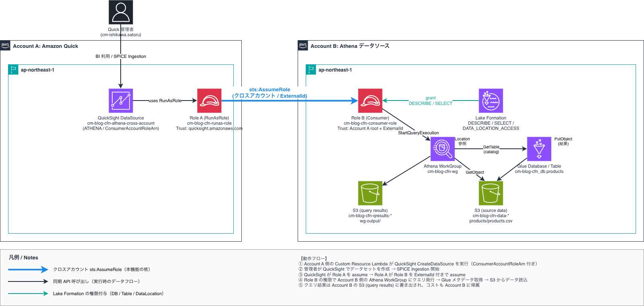Click the cm-blog-cfn-wg text
The height and width of the screenshot is (306, 644).
[442, 171]
